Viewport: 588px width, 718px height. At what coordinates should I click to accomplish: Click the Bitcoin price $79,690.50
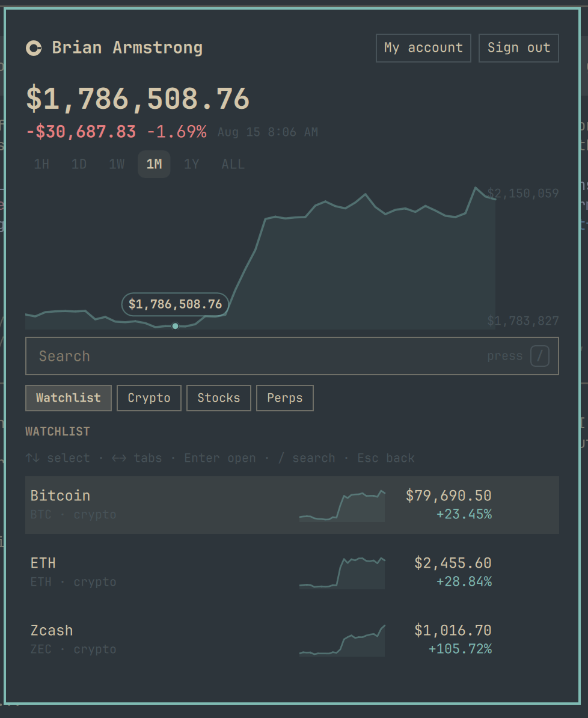[x=449, y=496]
